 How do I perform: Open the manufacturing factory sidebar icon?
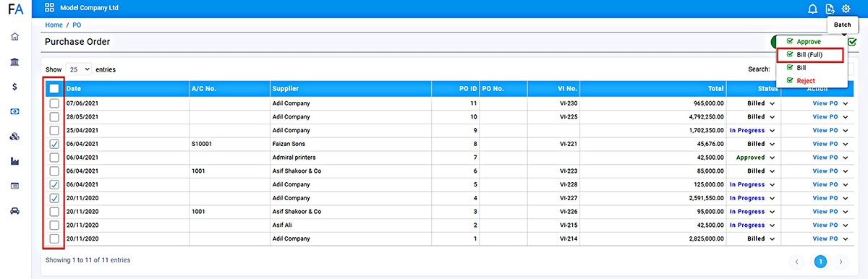click(14, 161)
